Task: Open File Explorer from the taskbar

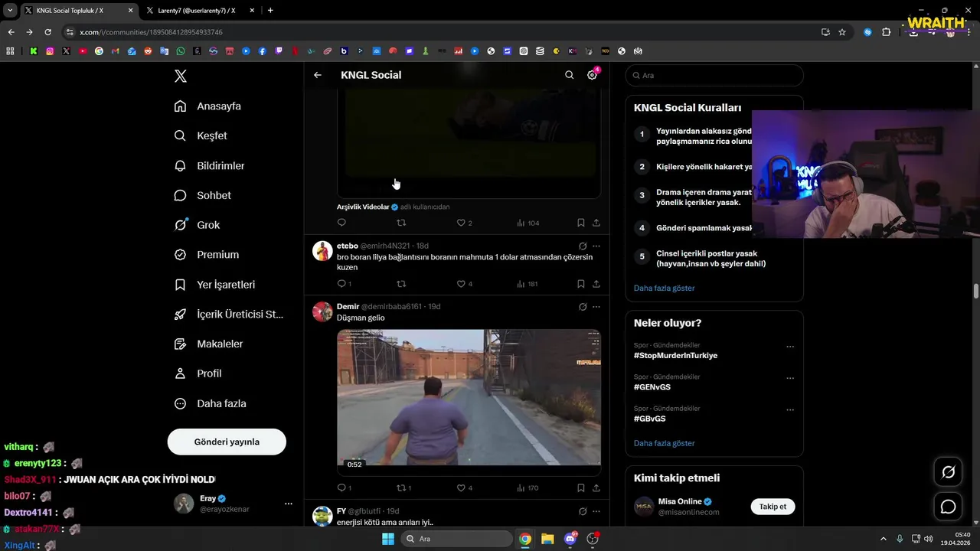Action: click(x=547, y=539)
